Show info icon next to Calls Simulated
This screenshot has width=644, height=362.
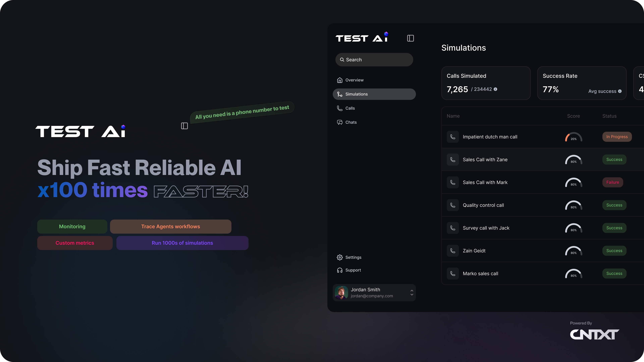click(x=496, y=89)
